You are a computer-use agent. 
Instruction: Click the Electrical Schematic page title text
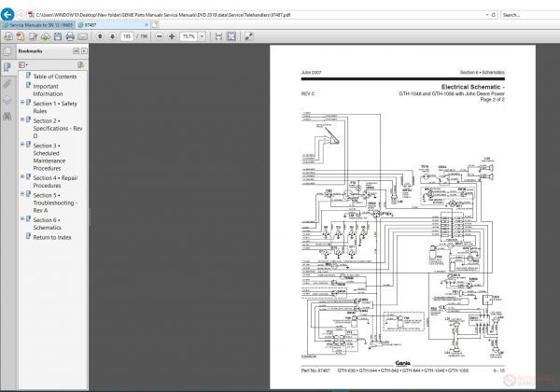point(473,87)
